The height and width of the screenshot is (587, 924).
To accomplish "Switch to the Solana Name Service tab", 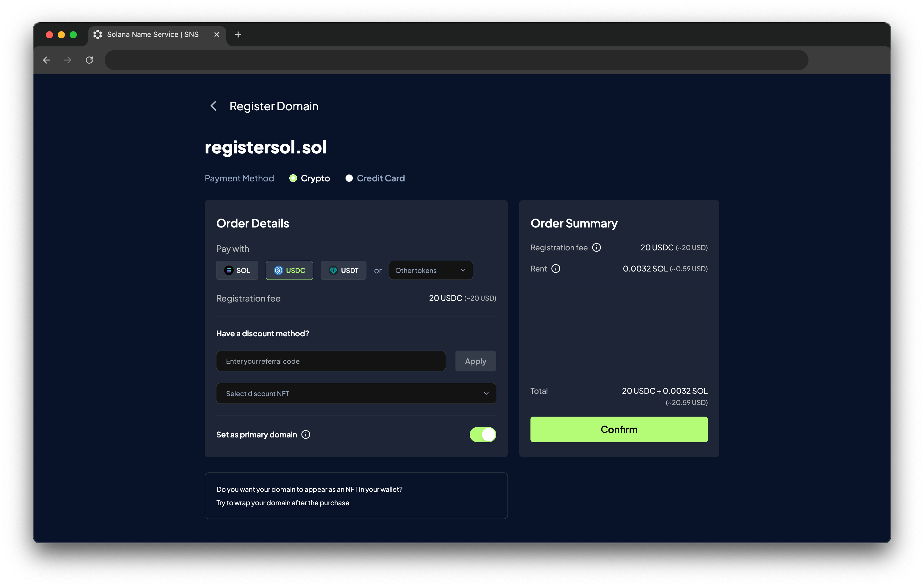I will click(x=153, y=34).
